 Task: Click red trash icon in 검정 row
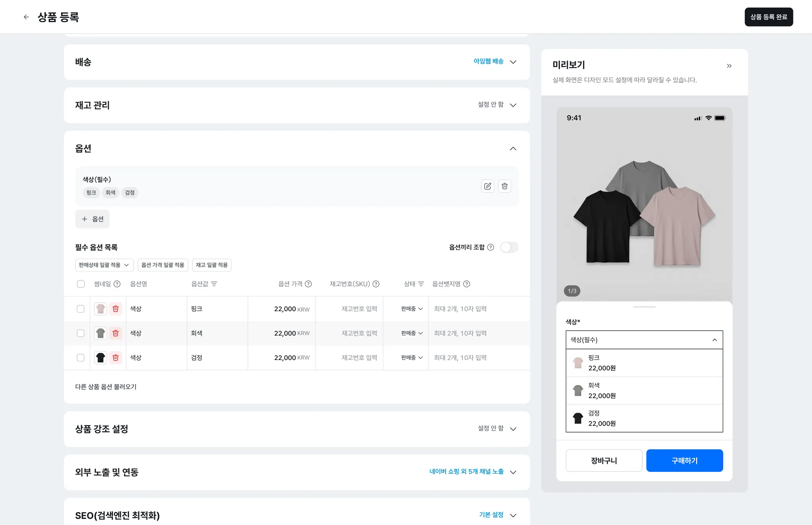click(115, 358)
